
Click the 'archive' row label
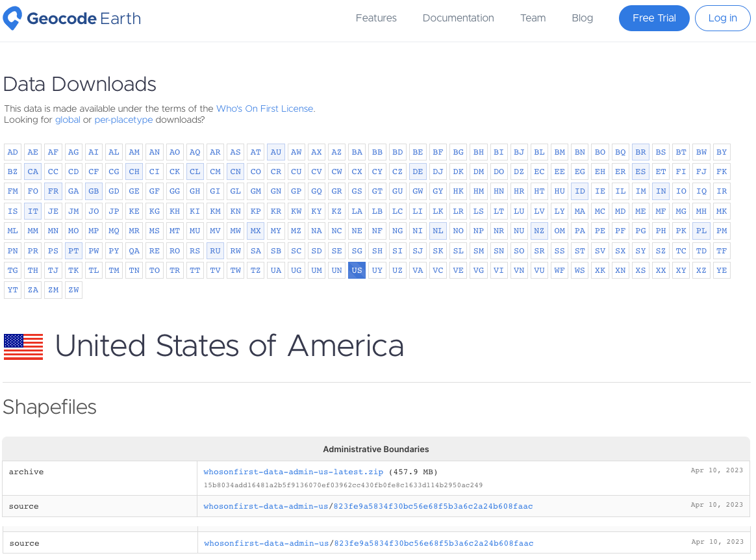[26, 472]
